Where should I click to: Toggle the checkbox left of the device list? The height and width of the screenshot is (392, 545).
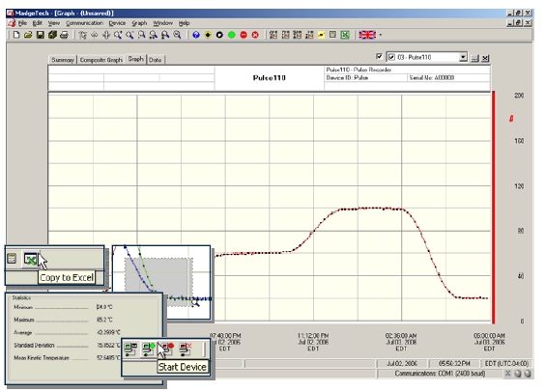(x=379, y=56)
